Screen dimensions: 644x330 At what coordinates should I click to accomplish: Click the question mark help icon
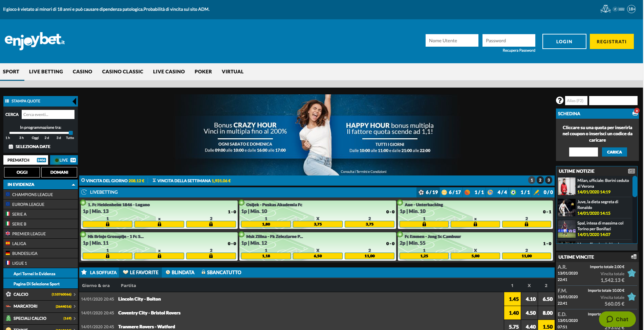(x=559, y=100)
